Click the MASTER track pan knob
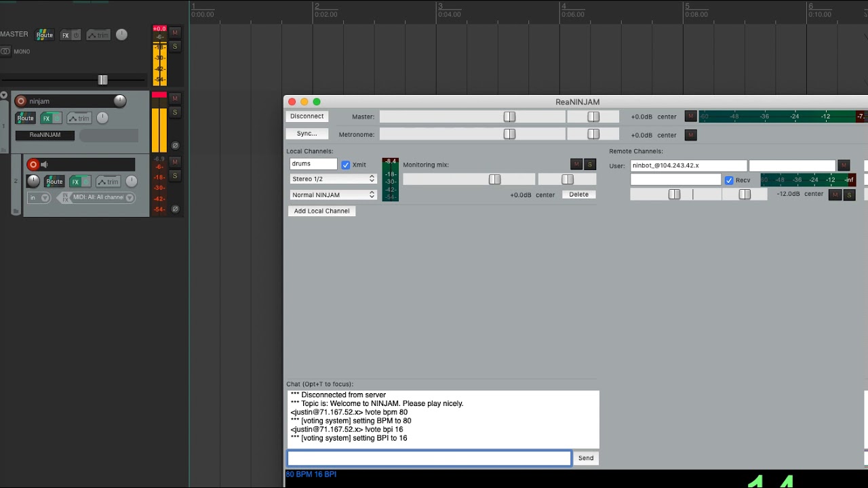Viewport: 868px width, 488px height. 121,35
